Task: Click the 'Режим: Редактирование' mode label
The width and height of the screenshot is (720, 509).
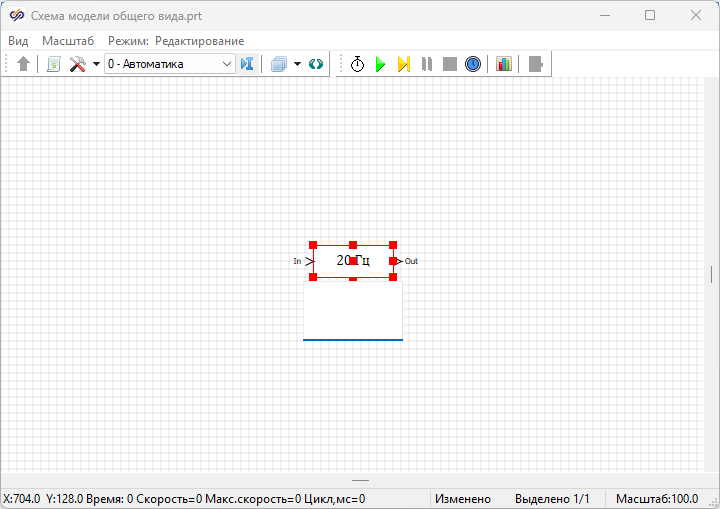Action: click(x=176, y=41)
